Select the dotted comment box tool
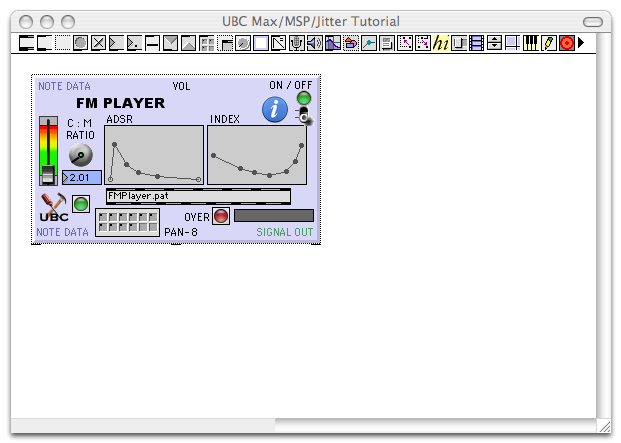This screenshot has height=443, width=621. (x=63, y=43)
